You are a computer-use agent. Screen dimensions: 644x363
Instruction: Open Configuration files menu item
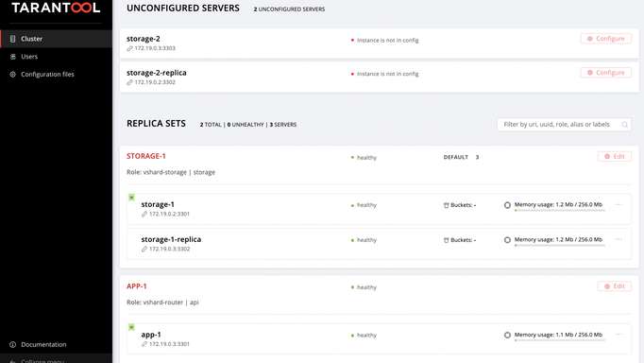57,74
